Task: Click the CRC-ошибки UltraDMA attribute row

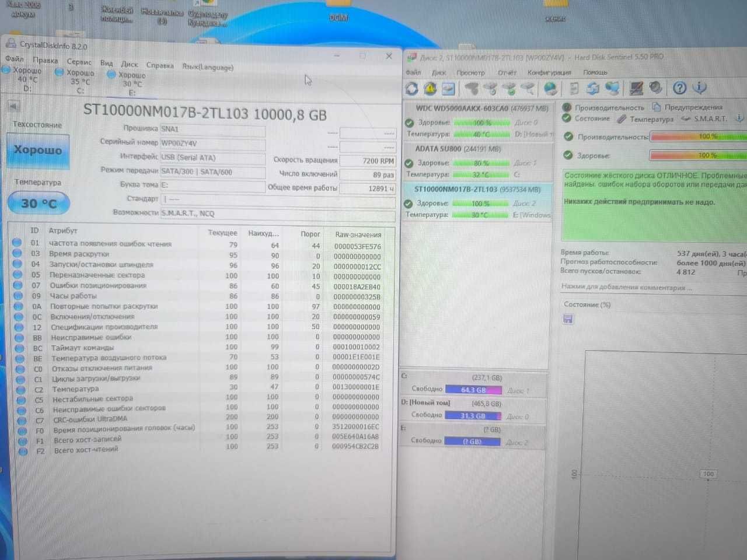Action: [x=199, y=418]
